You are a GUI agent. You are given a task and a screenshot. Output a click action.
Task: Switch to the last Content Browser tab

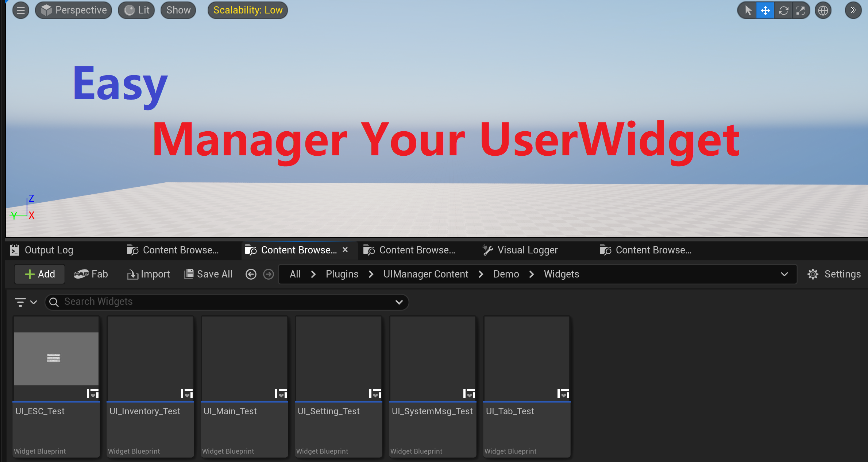(x=653, y=250)
